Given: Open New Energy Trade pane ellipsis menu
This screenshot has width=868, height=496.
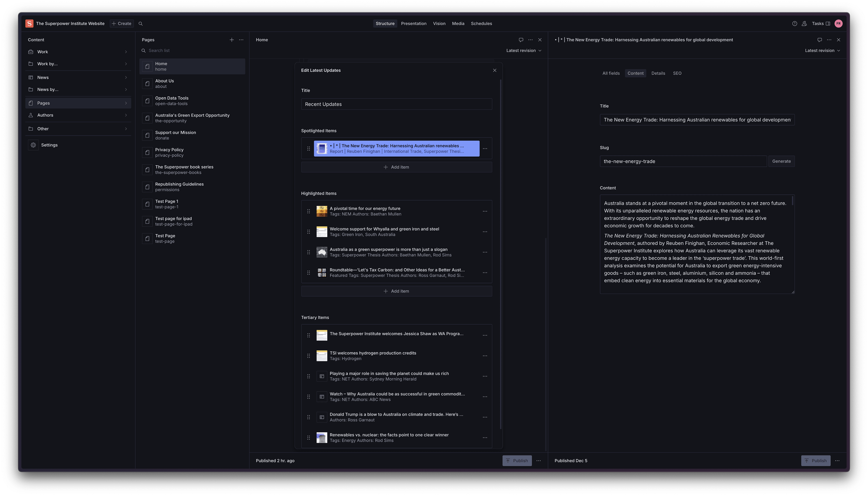Looking at the screenshot, I should point(829,40).
